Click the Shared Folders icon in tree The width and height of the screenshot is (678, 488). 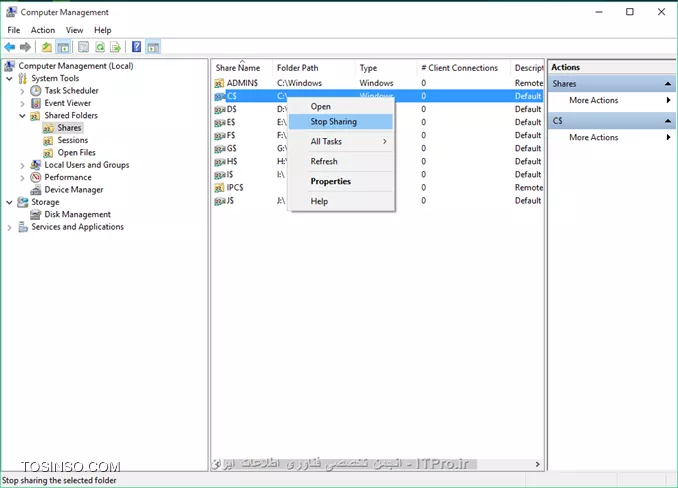35,115
